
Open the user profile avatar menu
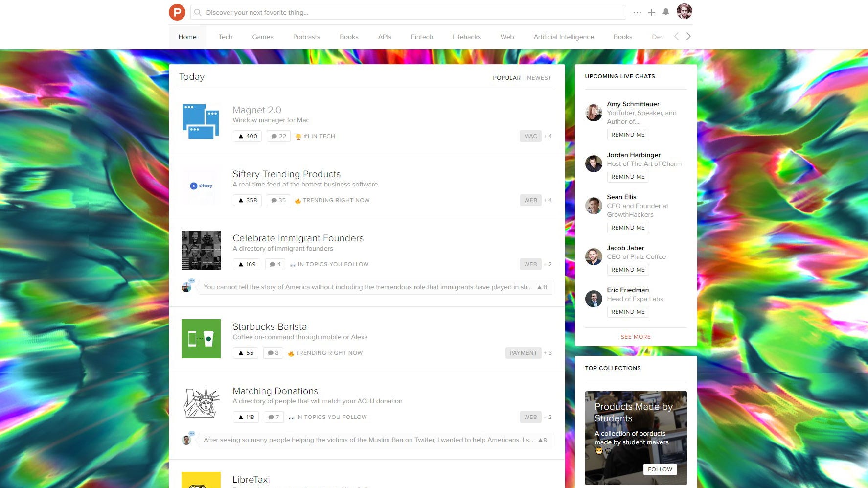685,11
